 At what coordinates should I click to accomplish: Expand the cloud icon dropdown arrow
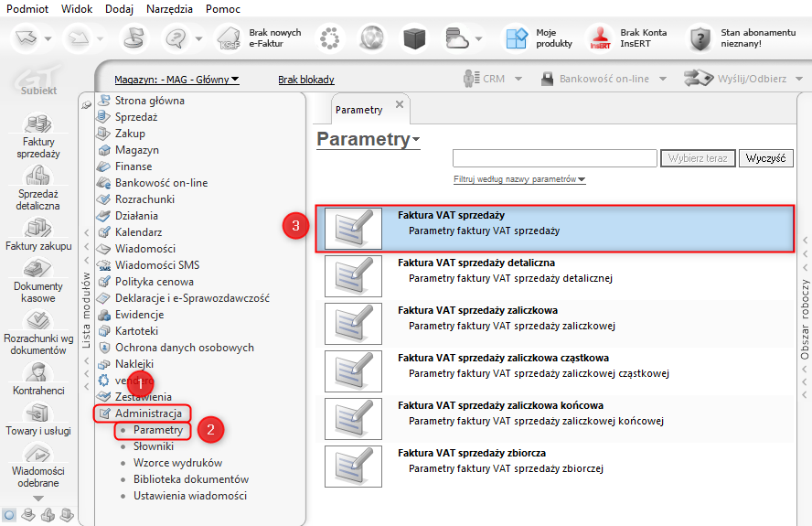479,38
